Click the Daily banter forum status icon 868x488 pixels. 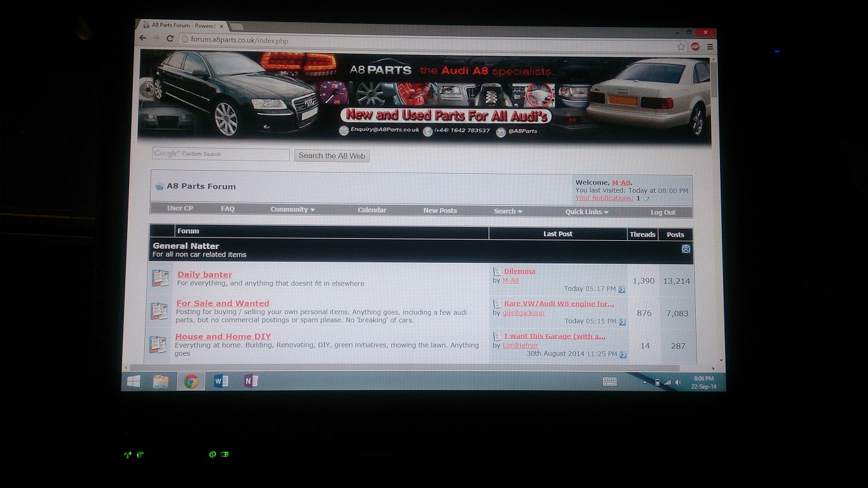[x=160, y=278]
